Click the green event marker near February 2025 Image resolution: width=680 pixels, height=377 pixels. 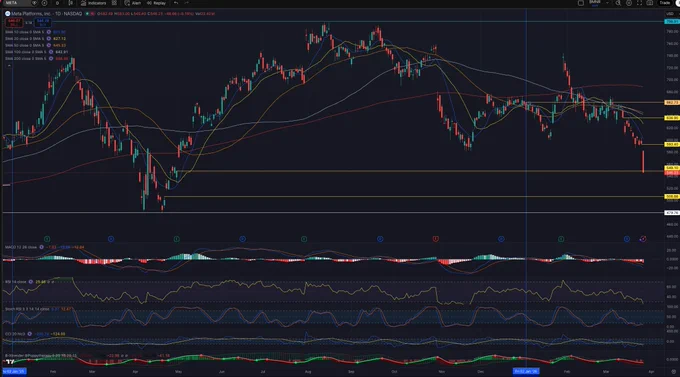[x=47, y=239]
